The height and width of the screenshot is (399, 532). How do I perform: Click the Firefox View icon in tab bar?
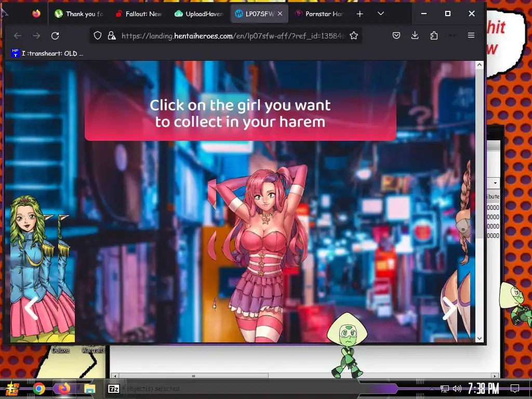point(36,14)
